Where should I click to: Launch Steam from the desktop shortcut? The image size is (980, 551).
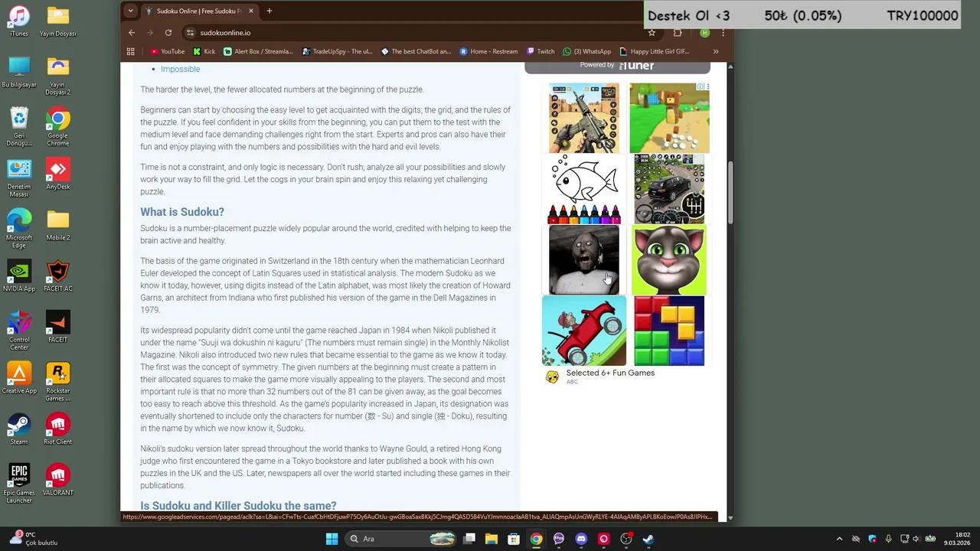pos(19,429)
